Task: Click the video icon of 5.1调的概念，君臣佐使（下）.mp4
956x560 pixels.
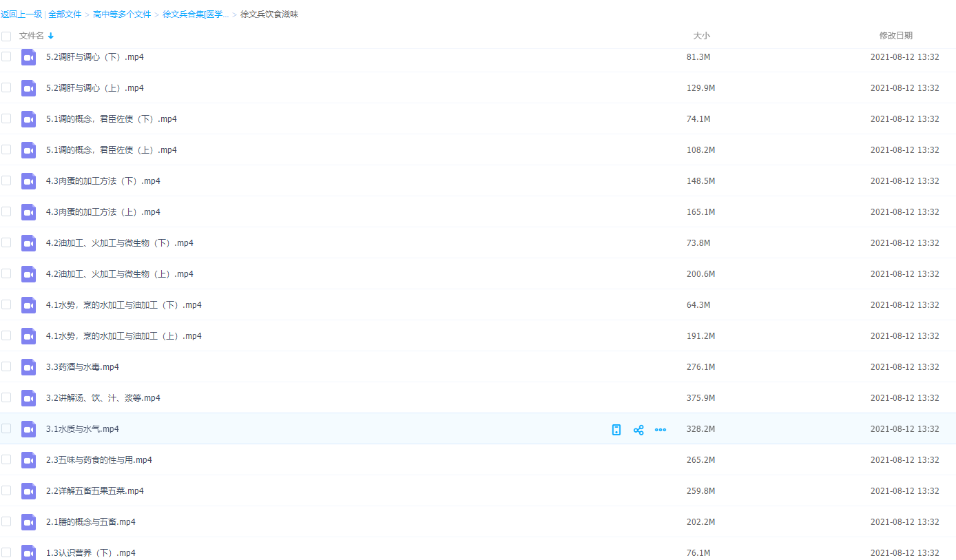Action: coord(28,119)
